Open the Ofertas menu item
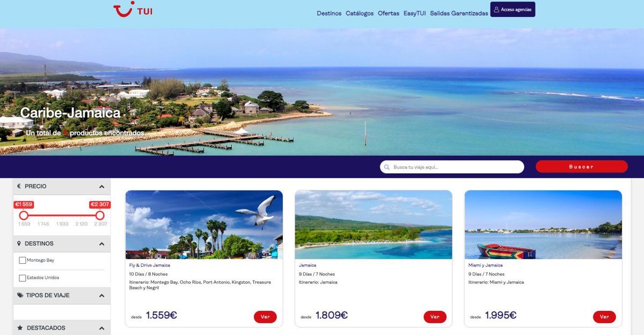The height and width of the screenshot is (335, 644). pyautogui.click(x=389, y=13)
